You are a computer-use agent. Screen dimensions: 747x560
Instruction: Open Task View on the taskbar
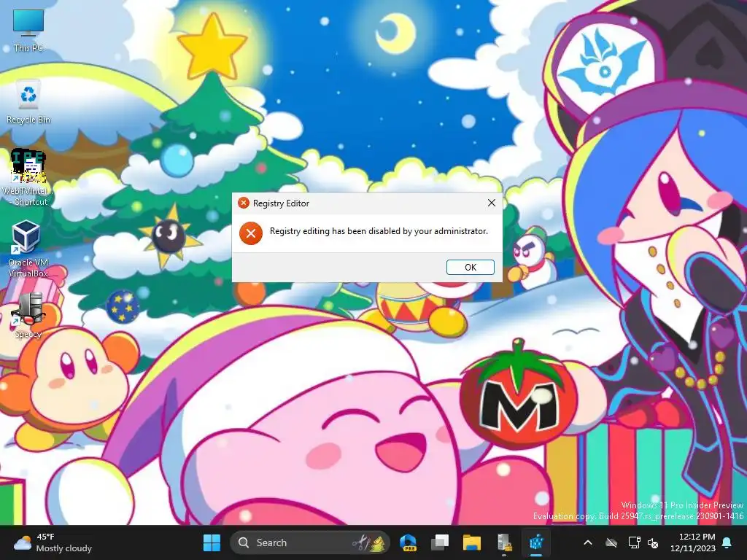coord(440,542)
